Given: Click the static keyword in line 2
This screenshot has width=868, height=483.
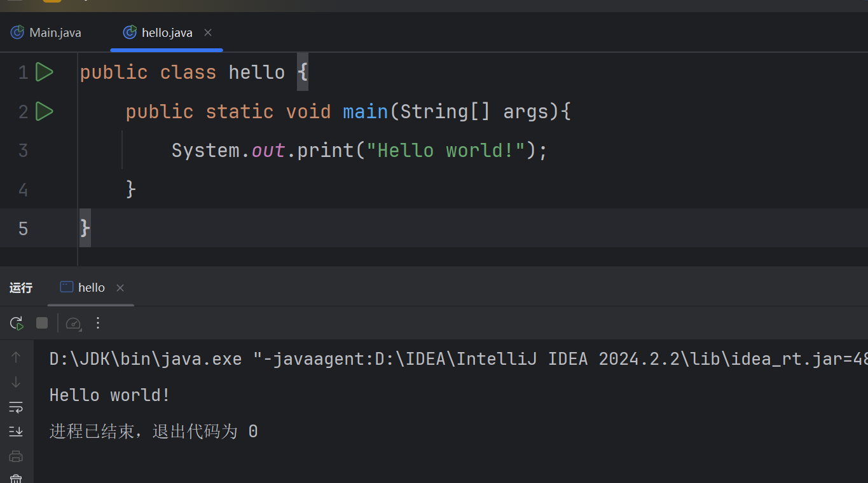Looking at the screenshot, I should [x=240, y=112].
